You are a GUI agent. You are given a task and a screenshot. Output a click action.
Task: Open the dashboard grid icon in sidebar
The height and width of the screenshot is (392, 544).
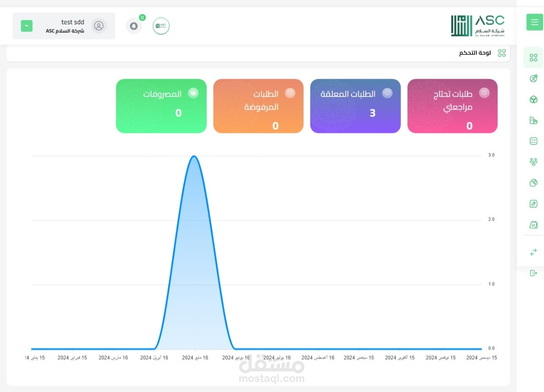pyautogui.click(x=533, y=58)
